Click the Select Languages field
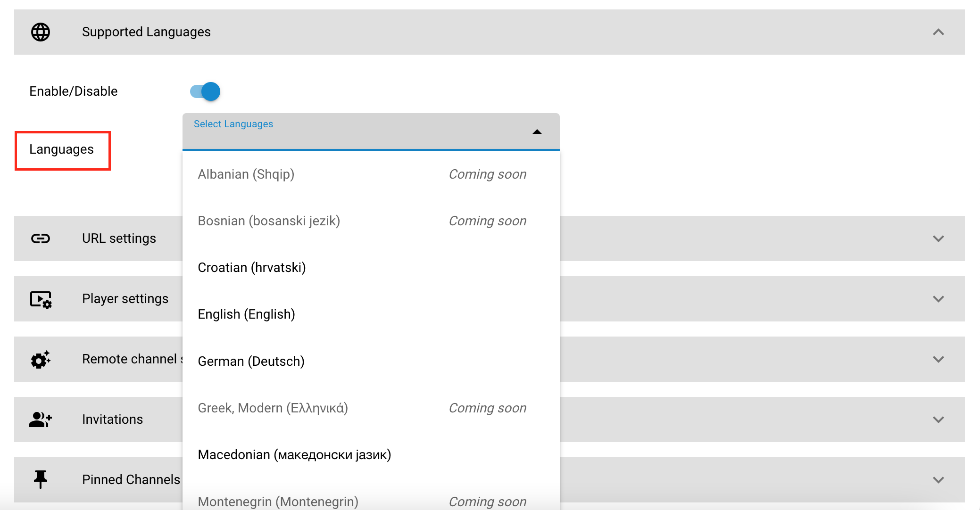980x510 pixels. [x=358, y=133]
